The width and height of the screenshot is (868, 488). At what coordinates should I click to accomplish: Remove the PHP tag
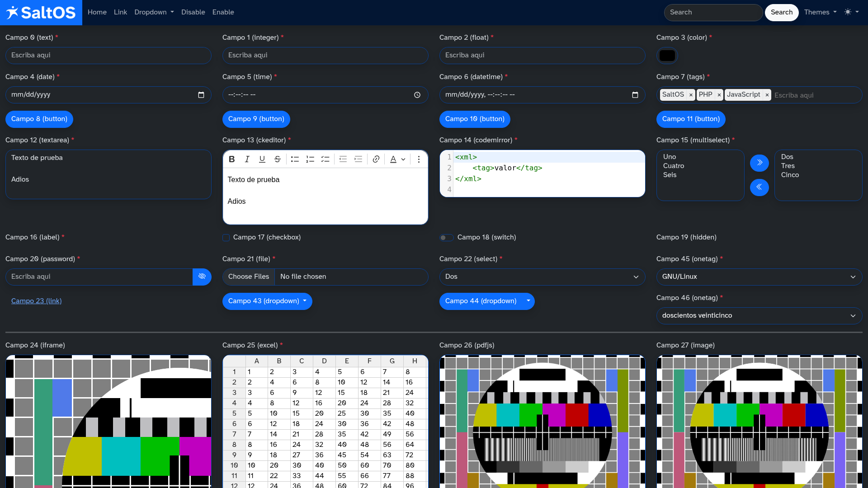719,95
